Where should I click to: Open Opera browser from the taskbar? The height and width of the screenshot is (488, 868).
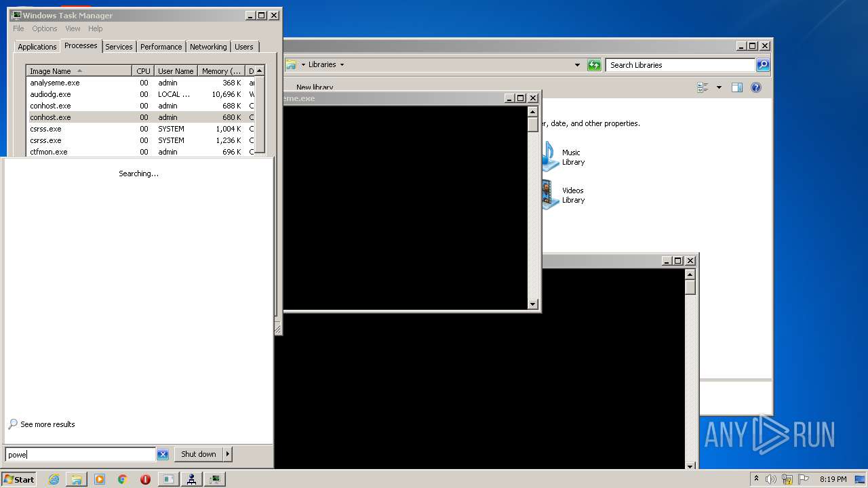(145, 479)
